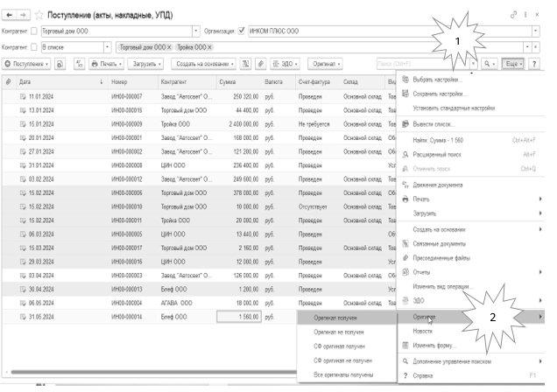Expand the Торговый дом ООО counterparty dropdown
The width and height of the screenshot is (557, 392).
click(195, 31)
